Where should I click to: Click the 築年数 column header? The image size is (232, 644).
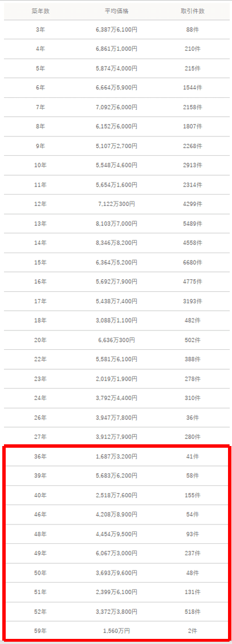click(x=40, y=11)
